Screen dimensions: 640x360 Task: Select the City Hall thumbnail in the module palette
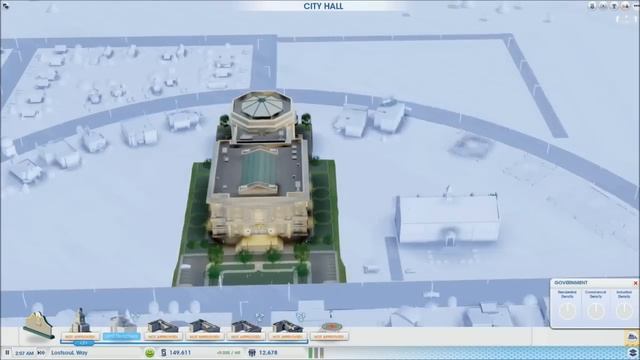pyautogui.click(x=38, y=326)
